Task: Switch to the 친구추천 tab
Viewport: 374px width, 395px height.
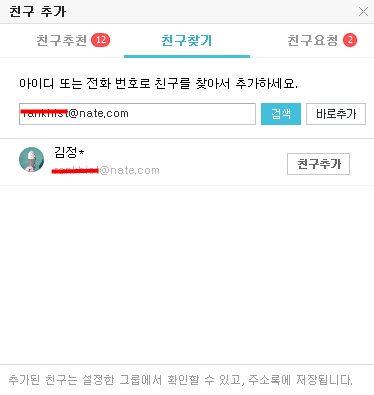Action: pyautogui.click(x=62, y=40)
